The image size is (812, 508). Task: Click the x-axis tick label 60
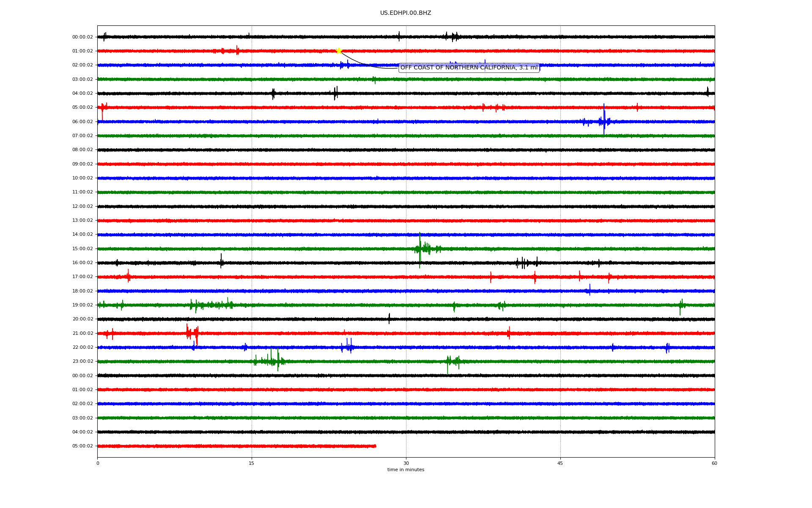coord(714,464)
